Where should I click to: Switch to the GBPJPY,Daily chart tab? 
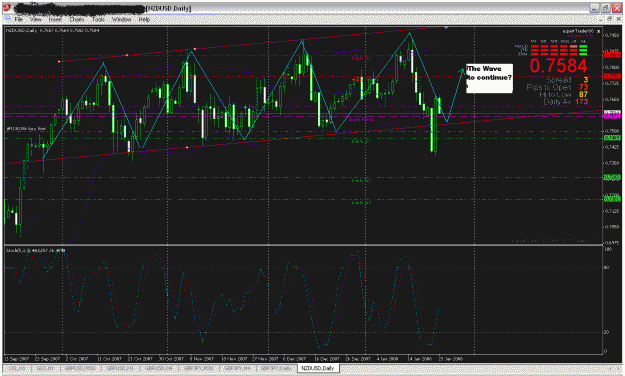(276, 368)
